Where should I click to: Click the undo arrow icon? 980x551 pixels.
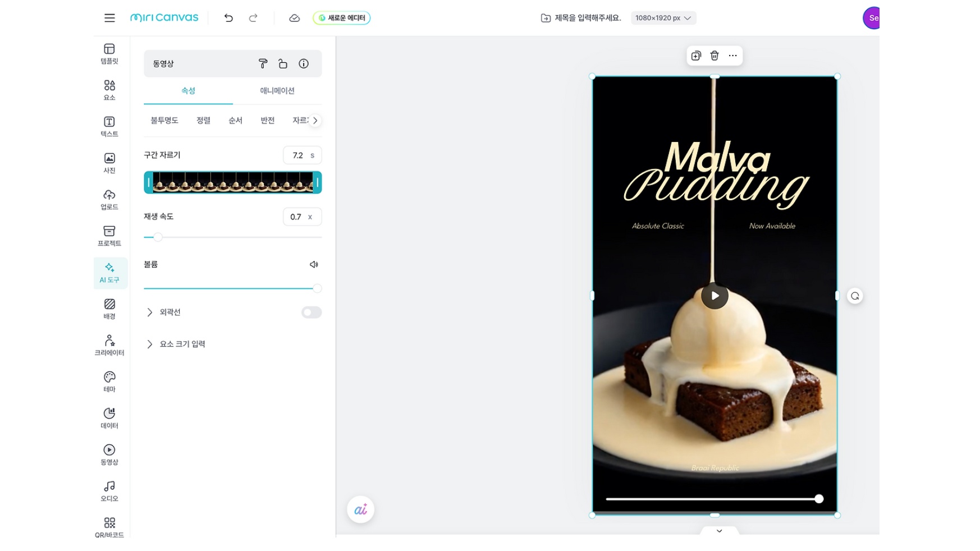[x=228, y=18]
